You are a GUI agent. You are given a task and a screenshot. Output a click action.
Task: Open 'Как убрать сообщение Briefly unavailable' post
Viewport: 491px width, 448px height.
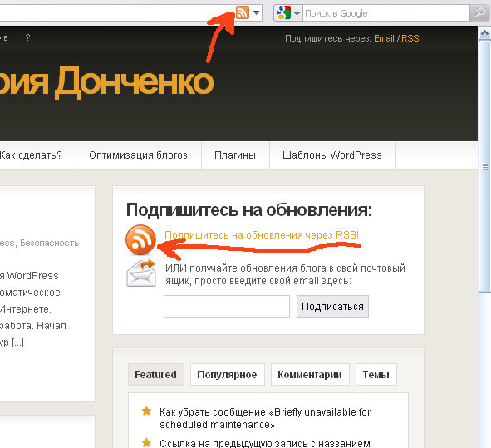[x=265, y=418]
